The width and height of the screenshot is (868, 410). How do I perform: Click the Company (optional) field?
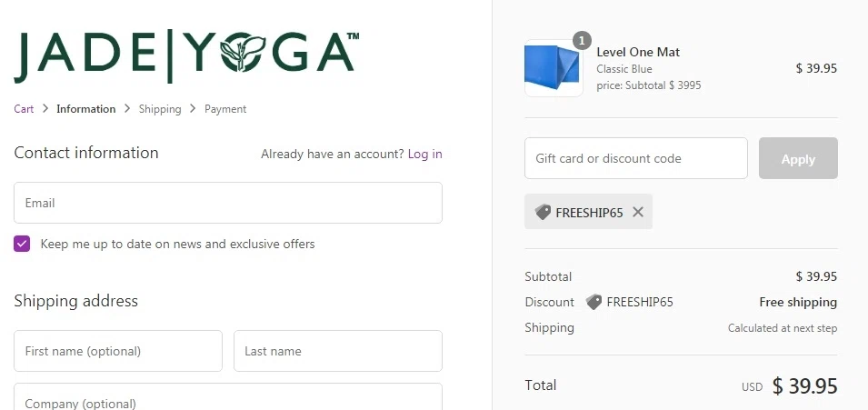(228, 401)
